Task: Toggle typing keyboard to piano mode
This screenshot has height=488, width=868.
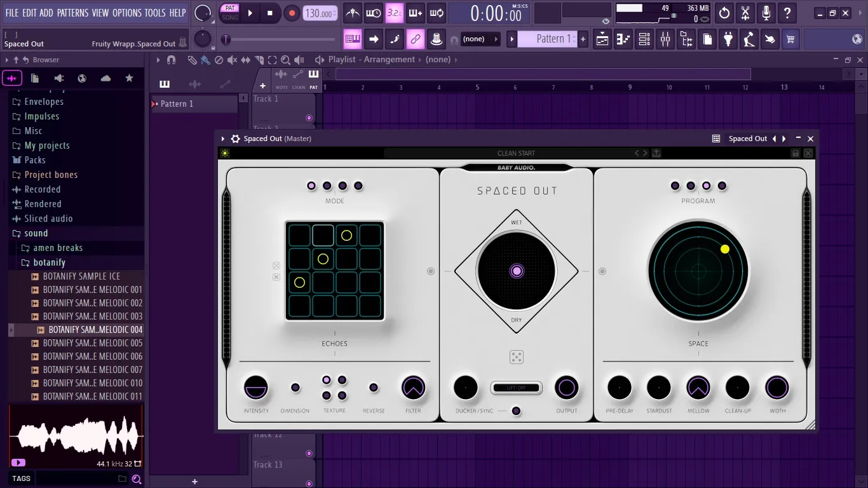Action: point(353,39)
